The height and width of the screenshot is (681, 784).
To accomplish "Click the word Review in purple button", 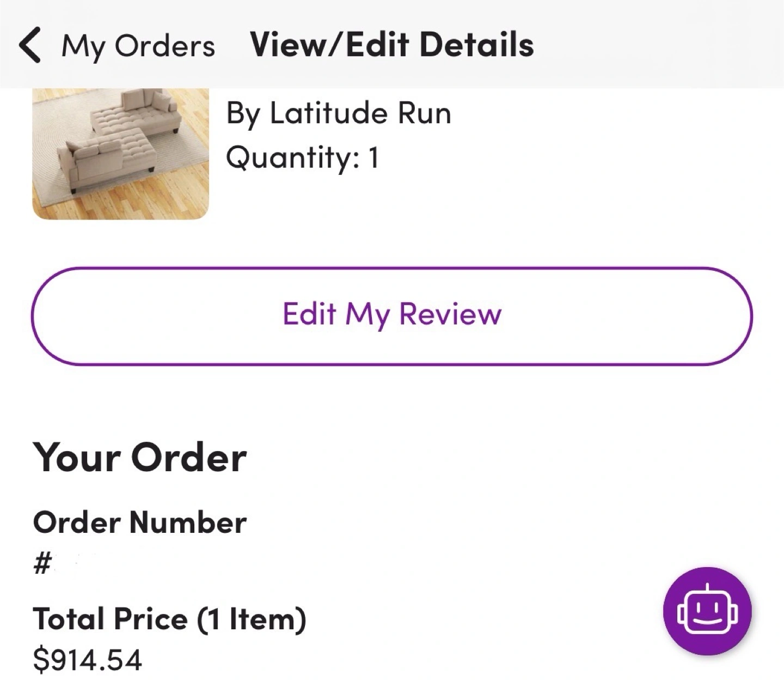I will [x=450, y=314].
